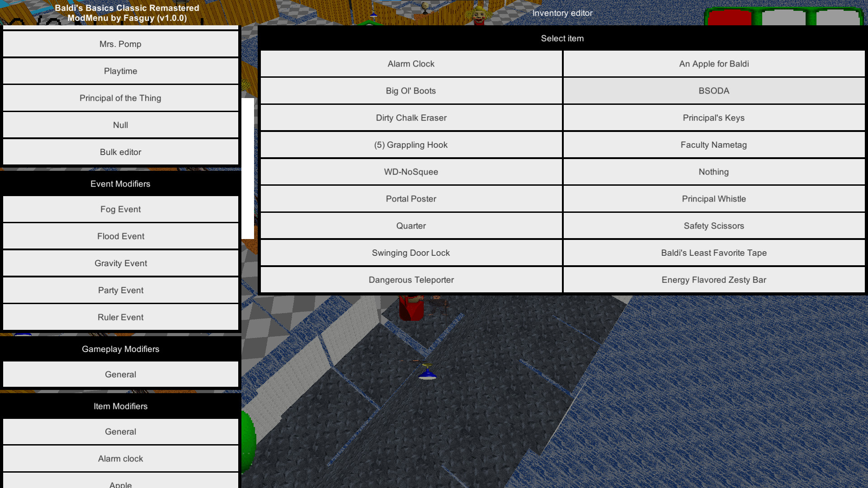Select Portal Poster item
868x488 pixels.
tap(410, 199)
